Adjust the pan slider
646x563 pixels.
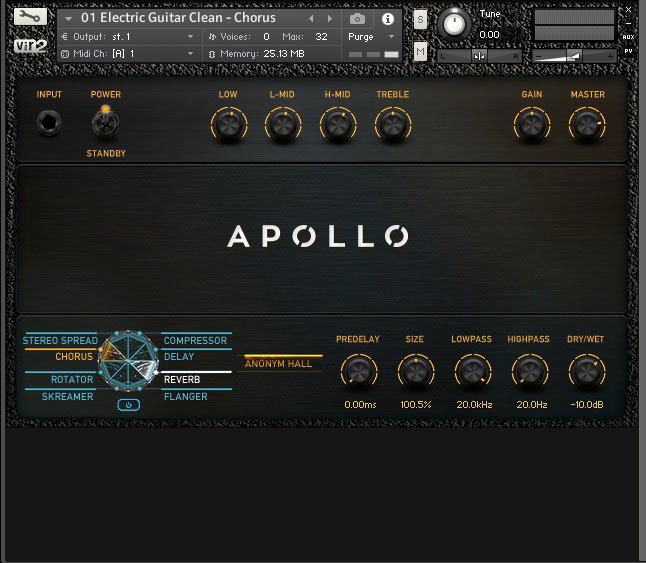coord(479,56)
